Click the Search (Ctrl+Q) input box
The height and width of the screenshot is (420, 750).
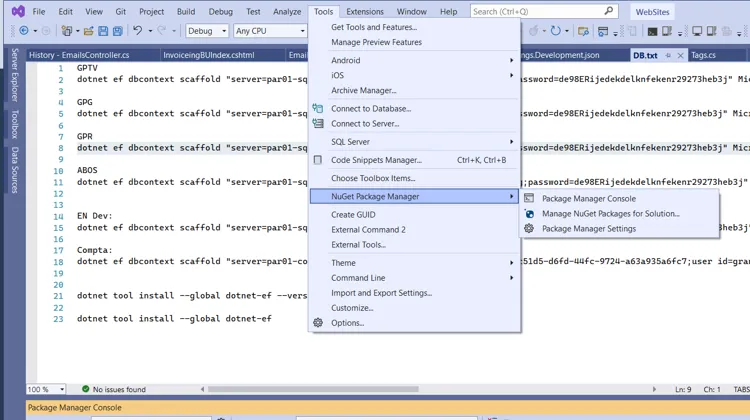tap(520, 11)
